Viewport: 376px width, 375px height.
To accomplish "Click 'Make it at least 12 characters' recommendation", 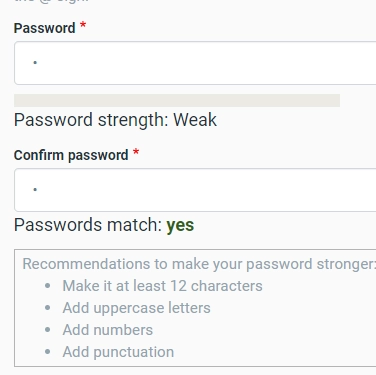I will (162, 286).
